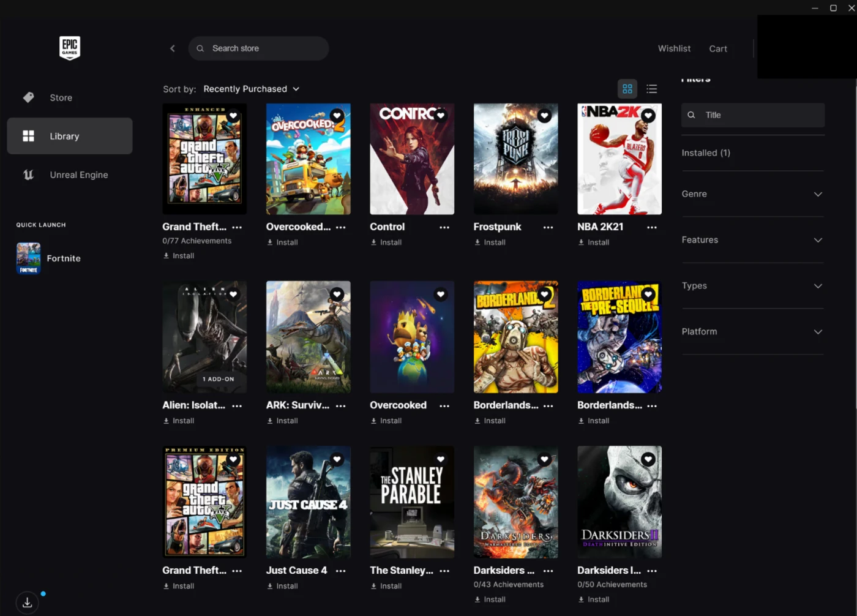Click the search magnifier in Search store

point(200,48)
